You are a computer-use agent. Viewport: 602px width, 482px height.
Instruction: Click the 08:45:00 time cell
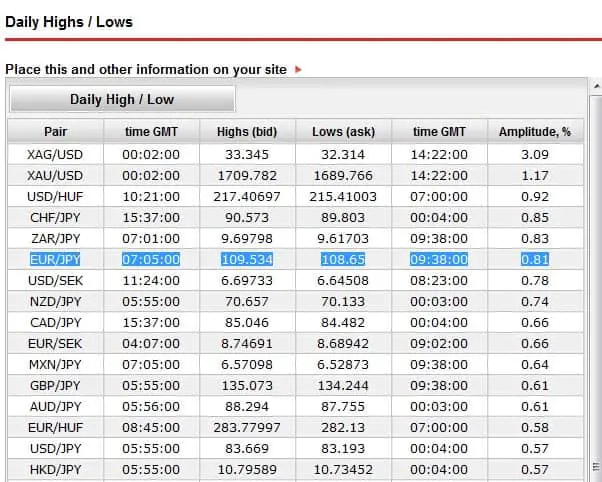[151, 427]
